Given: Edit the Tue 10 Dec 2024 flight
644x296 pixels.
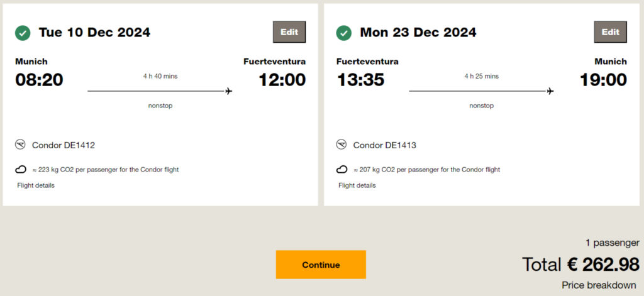Looking at the screenshot, I should click(289, 32).
